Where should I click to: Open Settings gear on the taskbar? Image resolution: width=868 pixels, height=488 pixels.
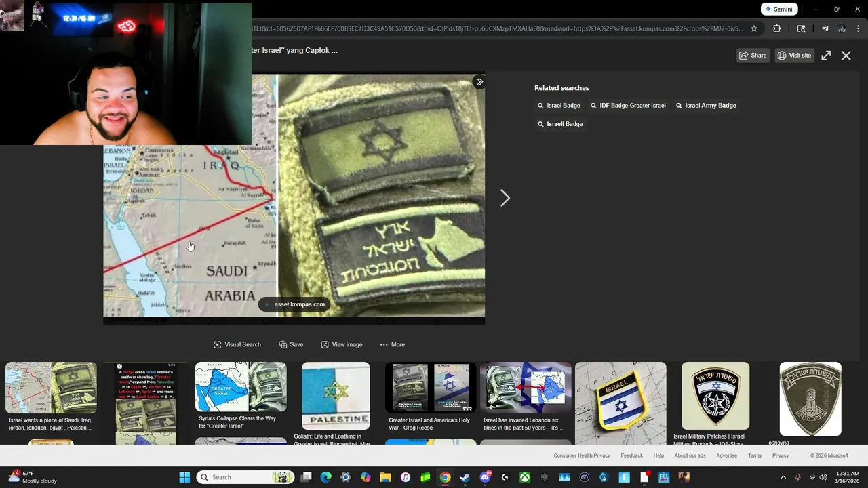pyautogui.click(x=346, y=477)
